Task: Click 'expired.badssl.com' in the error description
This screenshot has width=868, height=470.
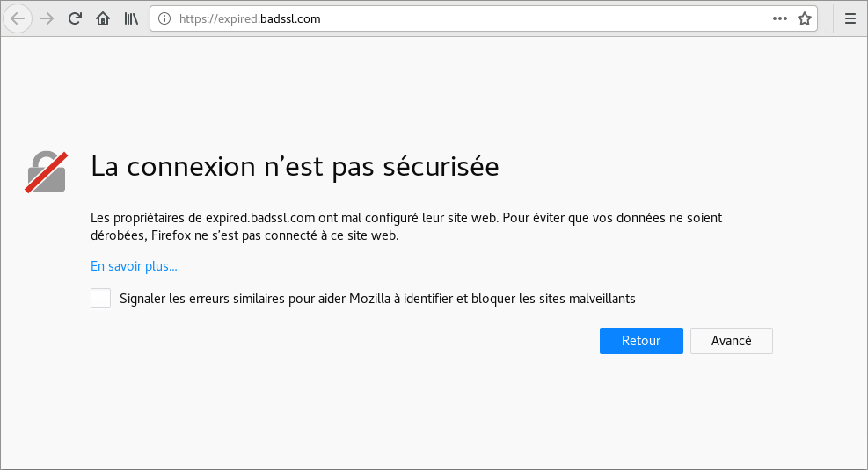Action: (x=261, y=218)
